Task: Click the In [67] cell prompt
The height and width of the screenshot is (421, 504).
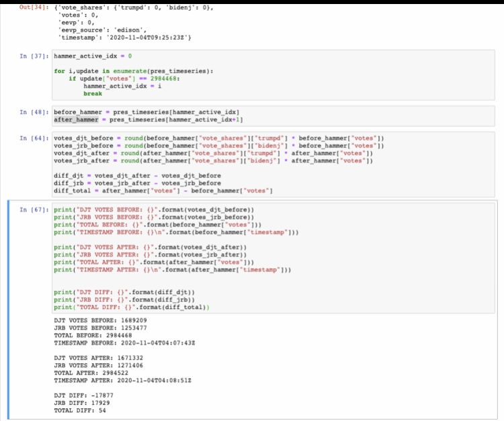Action: point(34,209)
